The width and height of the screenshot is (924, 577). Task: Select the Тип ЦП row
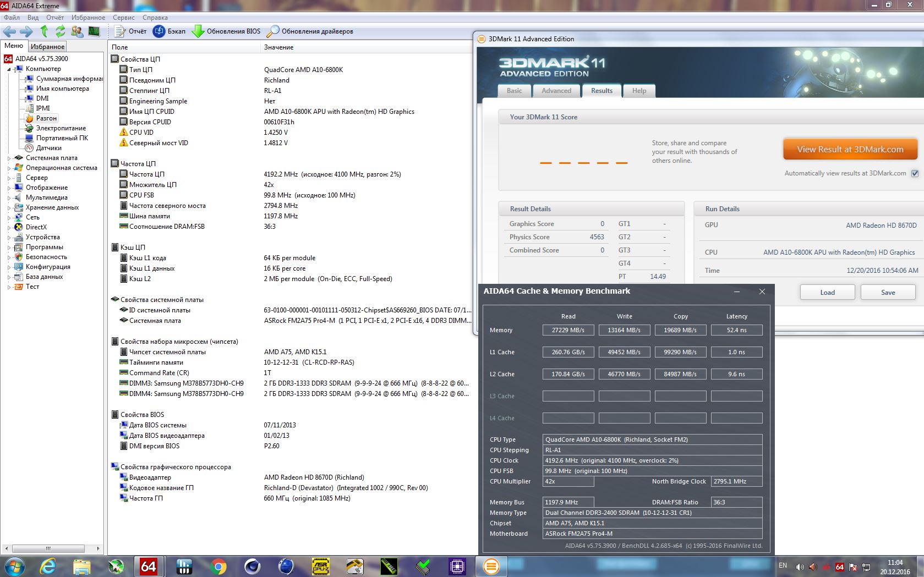[x=291, y=70]
